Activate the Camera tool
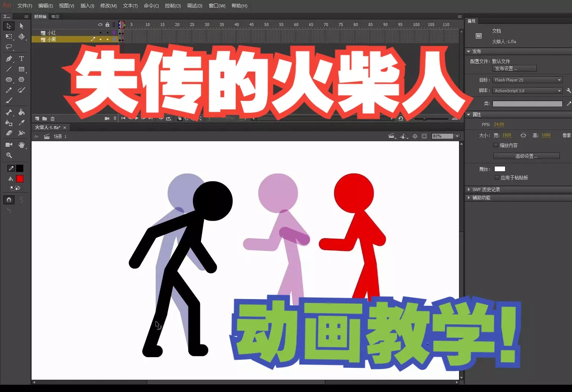Image resolution: width=572 pixels, height=392 pixels. [x=9, y=145]
